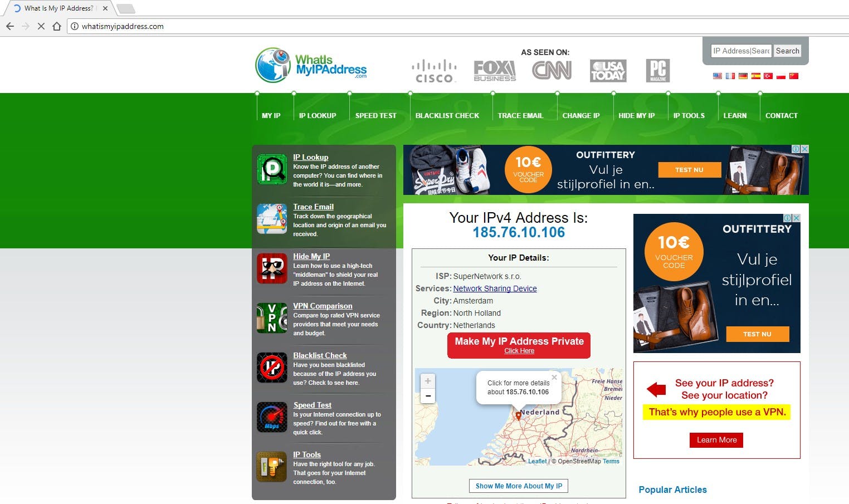The image size is (849, 504).
Task: Open the IP Tools toolkit icon
Action: [271, 466]
